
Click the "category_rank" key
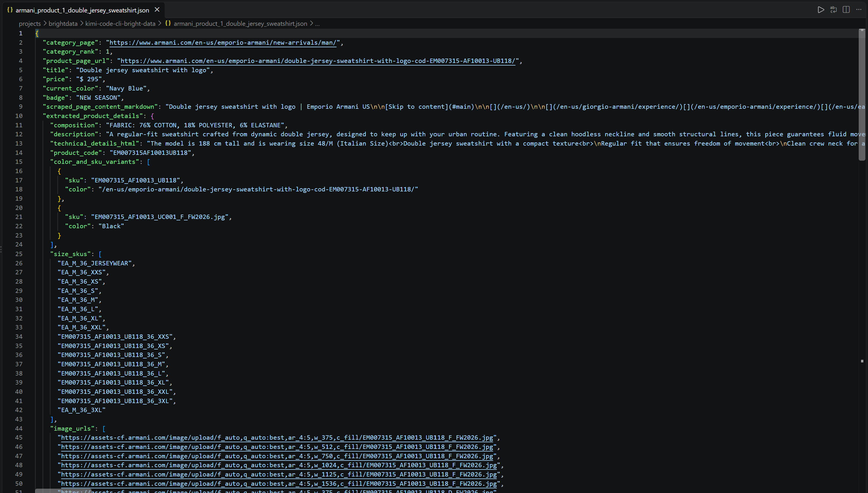[x=70, y=52]
